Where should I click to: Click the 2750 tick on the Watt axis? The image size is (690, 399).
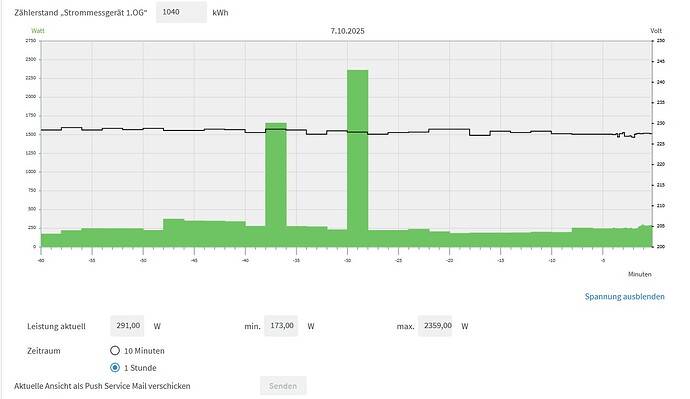tap(31, 40)
